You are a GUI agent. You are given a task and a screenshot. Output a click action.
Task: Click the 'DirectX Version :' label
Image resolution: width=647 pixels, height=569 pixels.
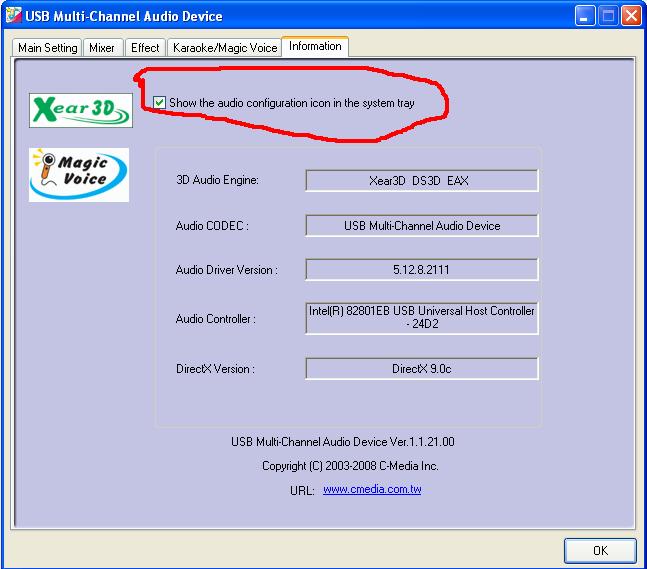215,368
